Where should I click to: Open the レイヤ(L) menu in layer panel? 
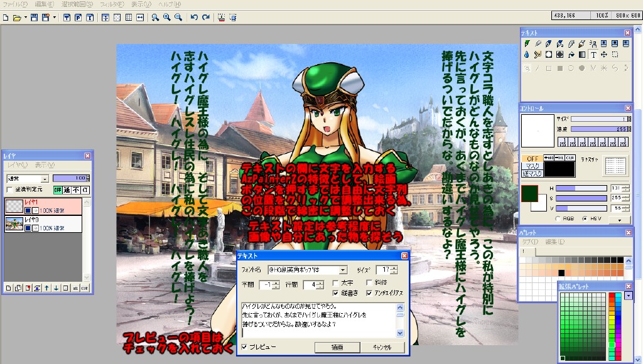(x=18, y=165)
